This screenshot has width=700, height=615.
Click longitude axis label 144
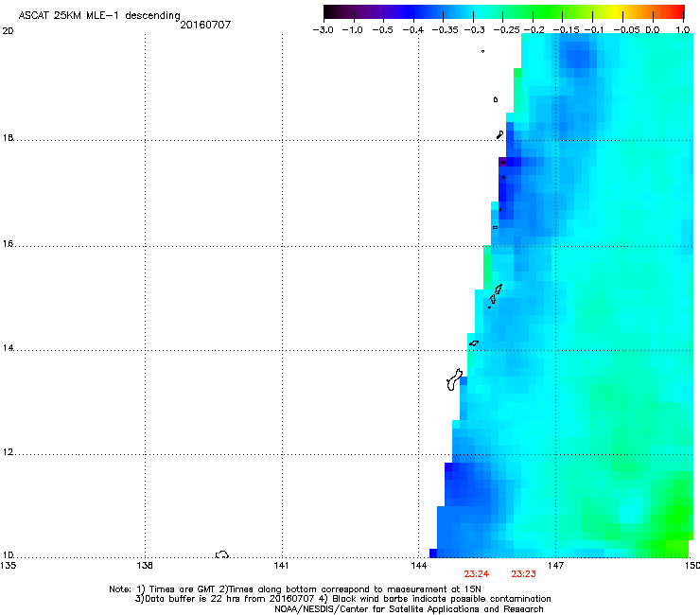point(418,566)
